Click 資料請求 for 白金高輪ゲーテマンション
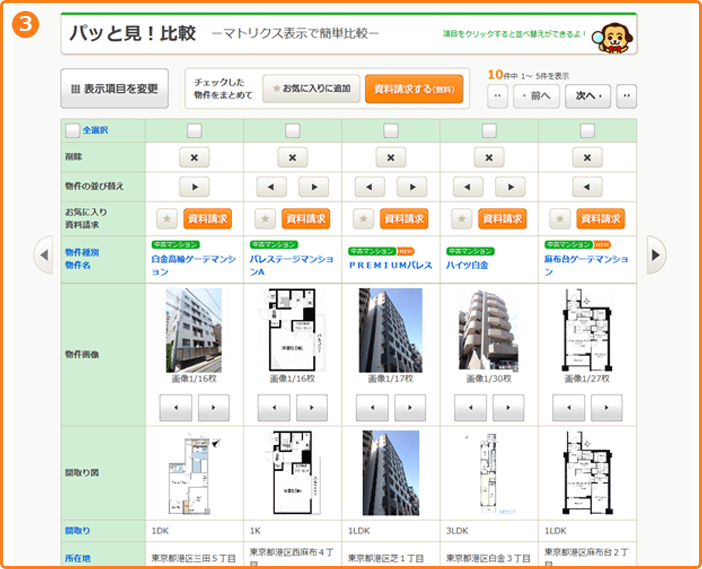 (x=208, y=219)
